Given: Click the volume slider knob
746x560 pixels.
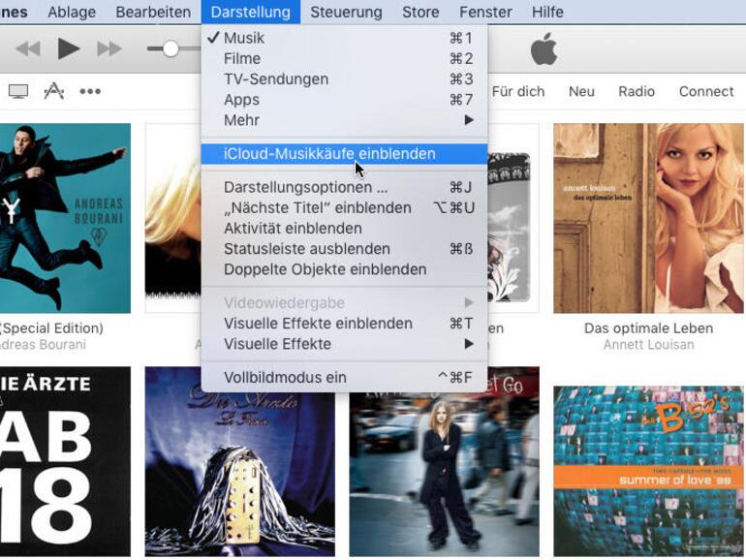Looking at the screenshot, I should tap(171, 48).
